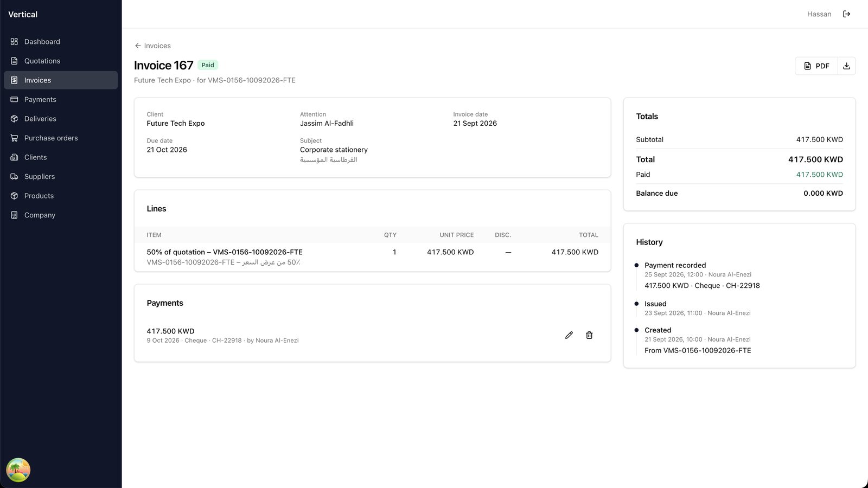Open Purchase orders section
The image size is (868, 488).
click(61, 138)
